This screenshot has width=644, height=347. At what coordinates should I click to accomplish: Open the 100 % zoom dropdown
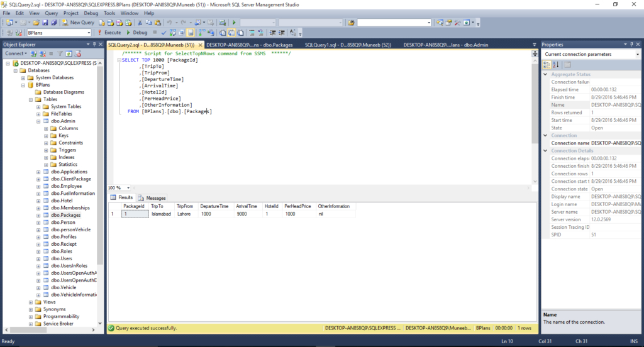[128, 188]
